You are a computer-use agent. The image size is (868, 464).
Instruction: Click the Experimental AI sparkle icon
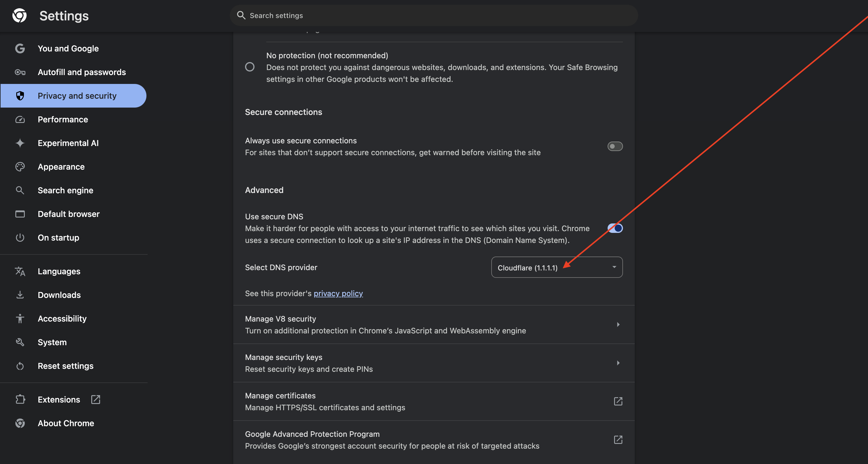pos(20,143)
